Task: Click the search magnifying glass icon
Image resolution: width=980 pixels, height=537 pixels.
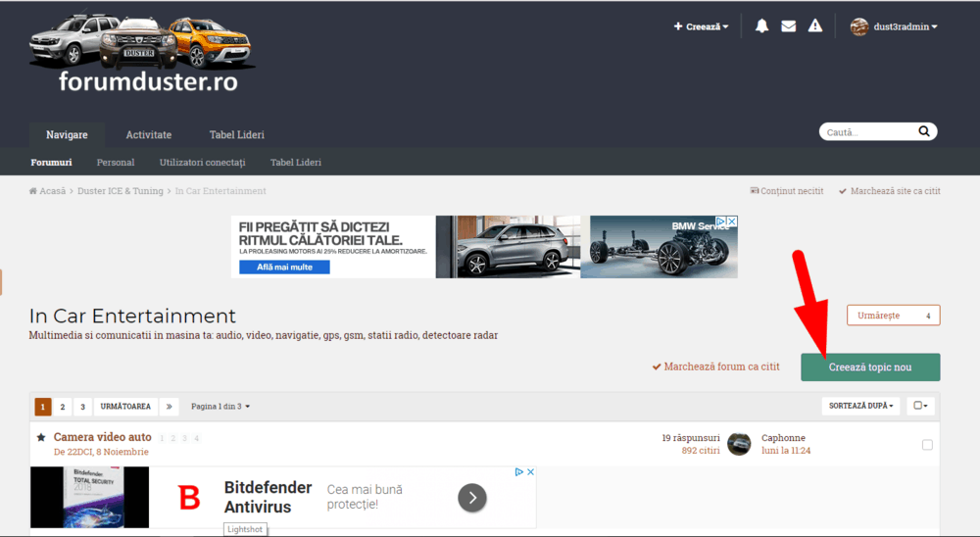Action: coord(923,131)
